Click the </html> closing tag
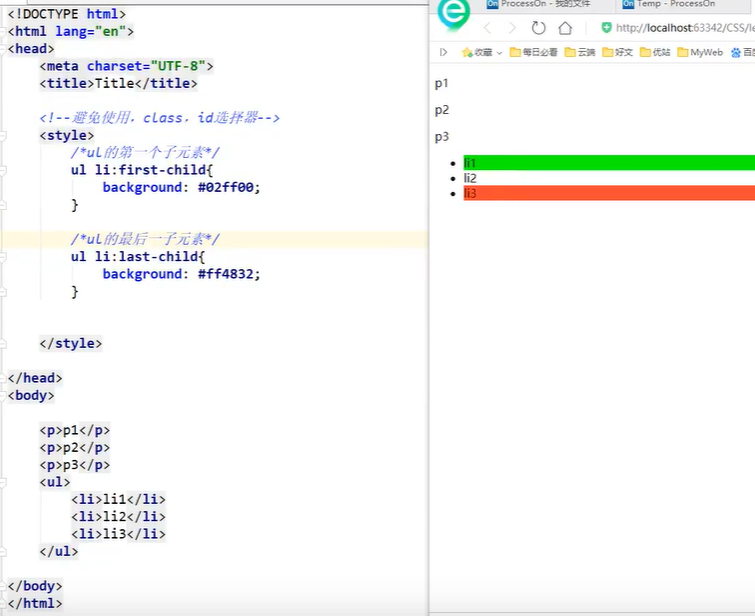The height and width of the screenshot is (616, 755). [x=35, y=603]
